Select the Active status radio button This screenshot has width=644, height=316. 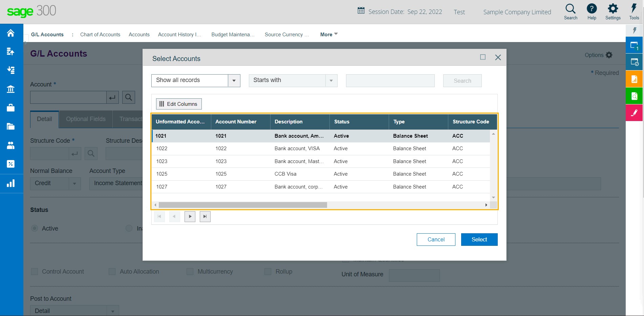[35, 228]
